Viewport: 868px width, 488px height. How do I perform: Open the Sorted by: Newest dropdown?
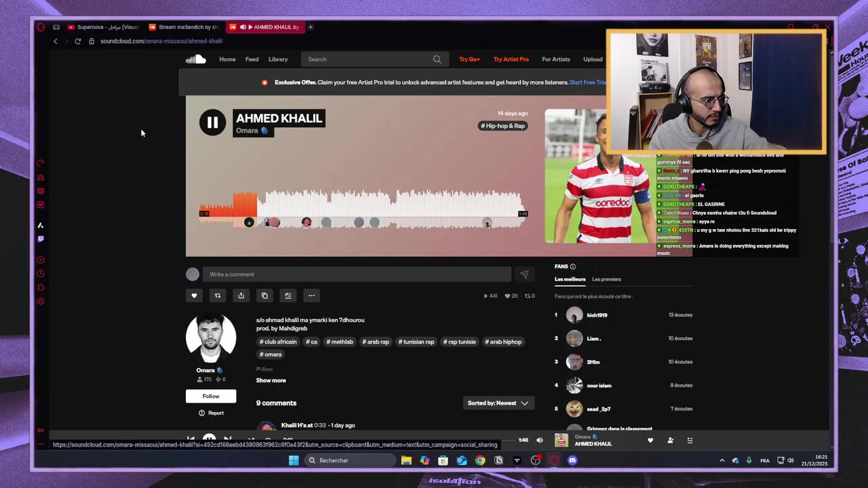coord(498,403)
